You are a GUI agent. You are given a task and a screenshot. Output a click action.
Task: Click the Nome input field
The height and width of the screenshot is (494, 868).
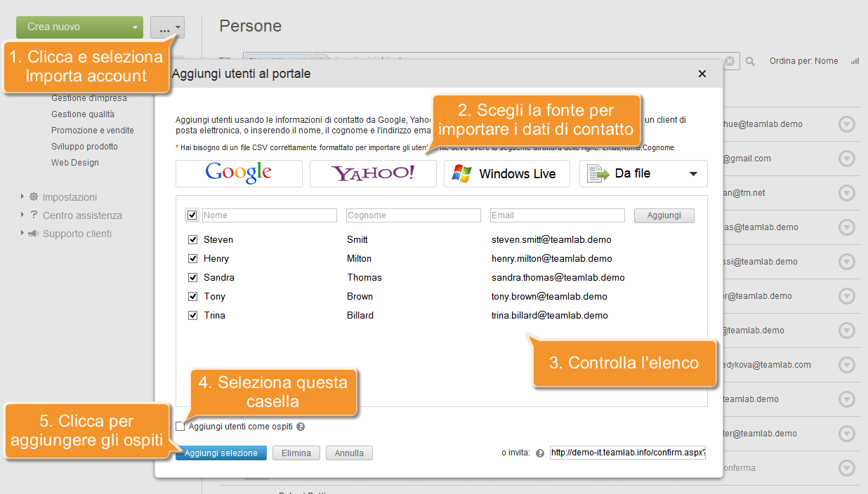click(270, 215)
